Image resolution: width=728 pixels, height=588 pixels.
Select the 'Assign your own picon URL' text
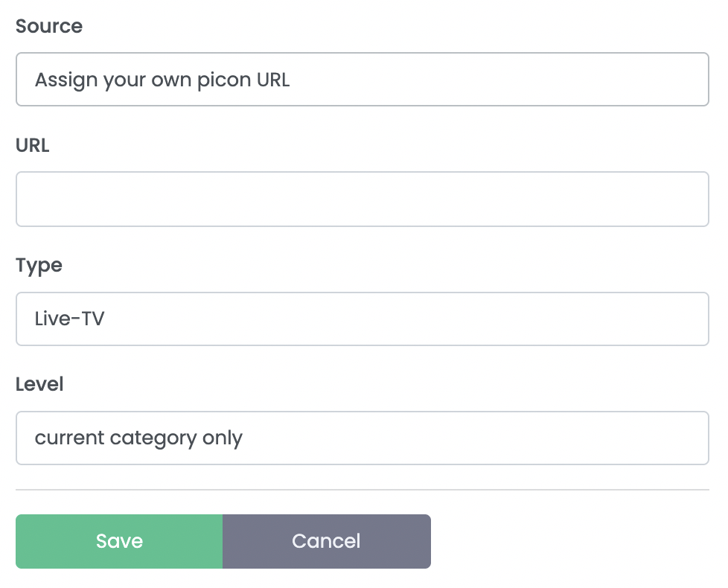[162, 80]
